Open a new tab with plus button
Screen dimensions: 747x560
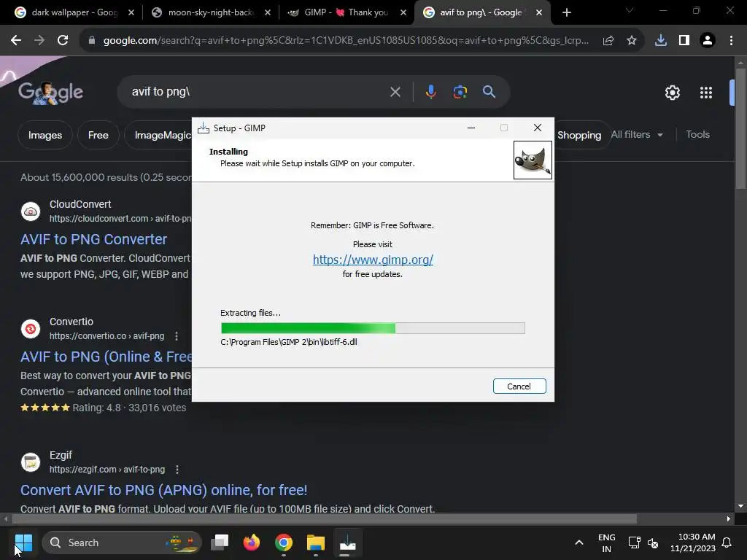tap(566, 12)
